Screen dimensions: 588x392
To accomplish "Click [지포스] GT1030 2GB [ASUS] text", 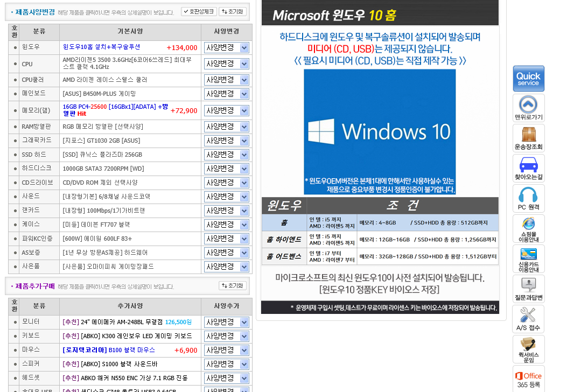I will pos(101,141).
